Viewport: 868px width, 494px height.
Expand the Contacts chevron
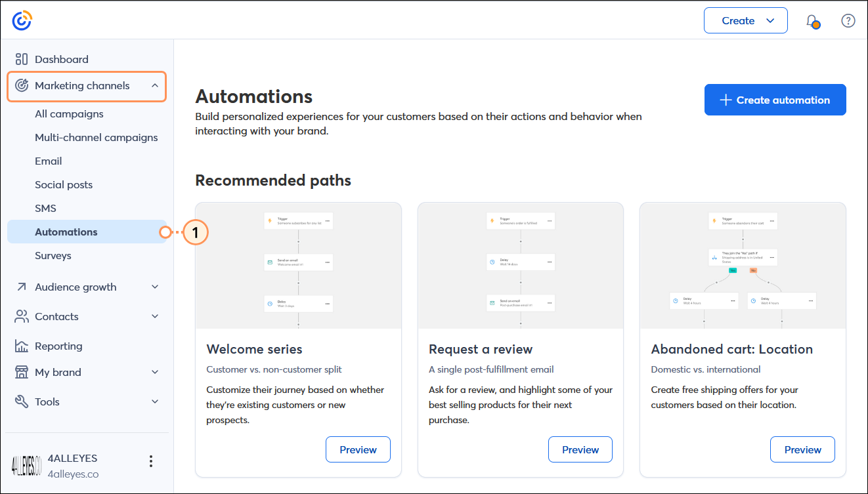[x=155, y=317]
